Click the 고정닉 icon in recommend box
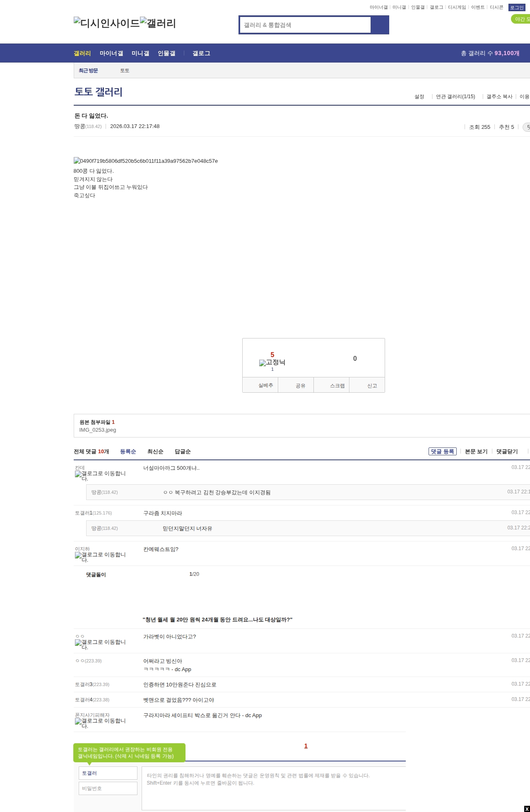530x812 pixels. click(272, 362)
